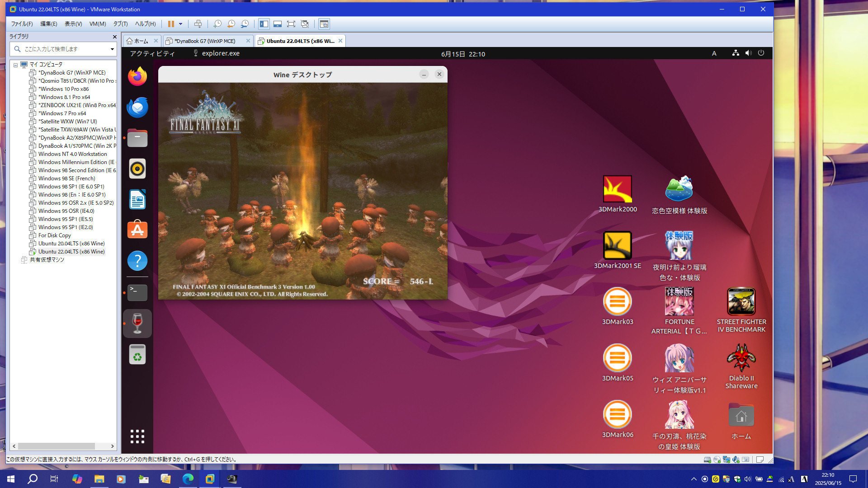Image resolution: width=868 pixels, height=488 pixels.
Task: Click the library horizontal scrollbar left arrow
Action: click(x=14, y=446)
